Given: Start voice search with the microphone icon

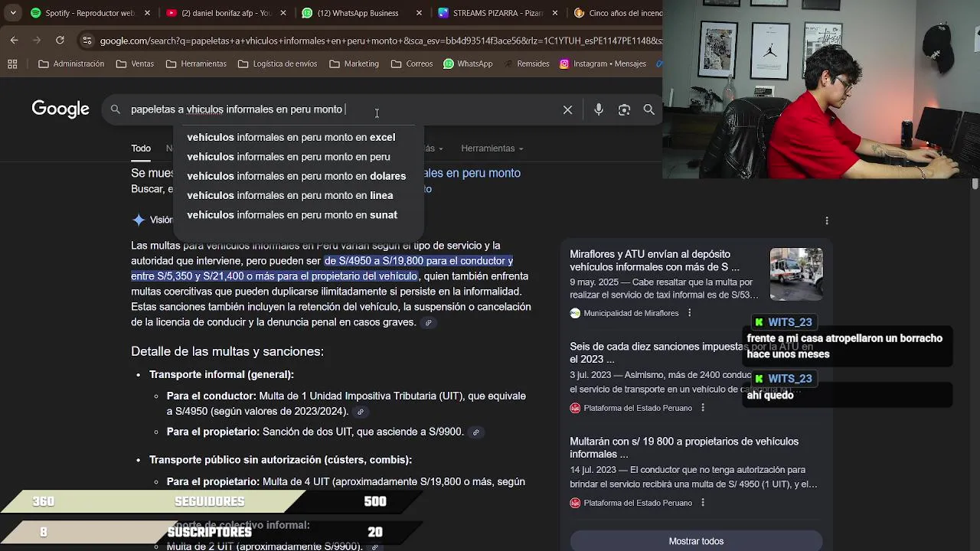Looking at the screenshot, I should [599, 109].
